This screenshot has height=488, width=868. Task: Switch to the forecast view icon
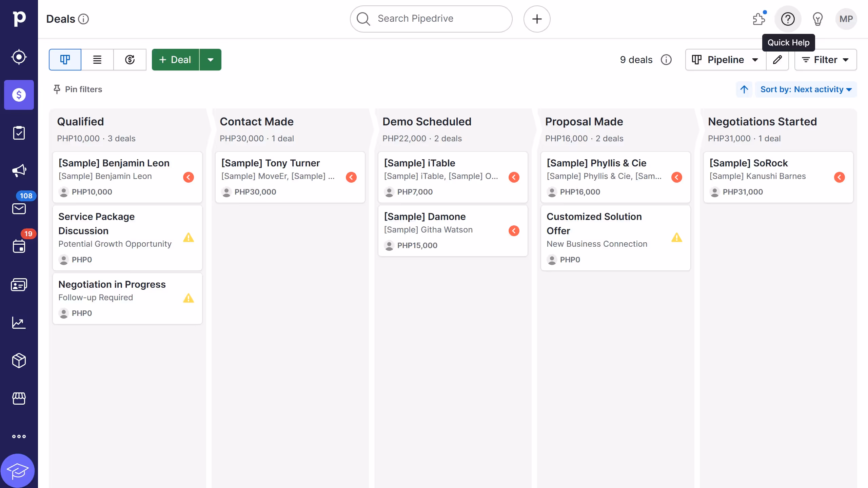click(130, 60)
